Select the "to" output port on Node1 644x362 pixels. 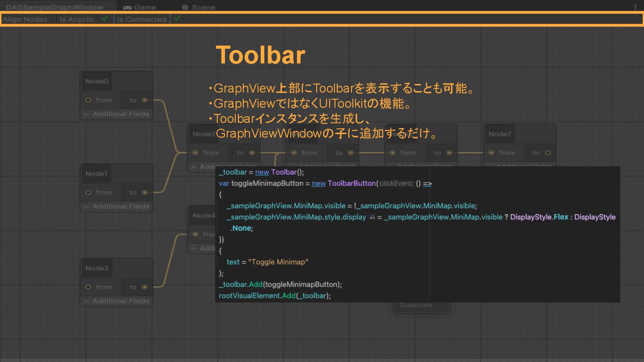(x=144, y=193)
